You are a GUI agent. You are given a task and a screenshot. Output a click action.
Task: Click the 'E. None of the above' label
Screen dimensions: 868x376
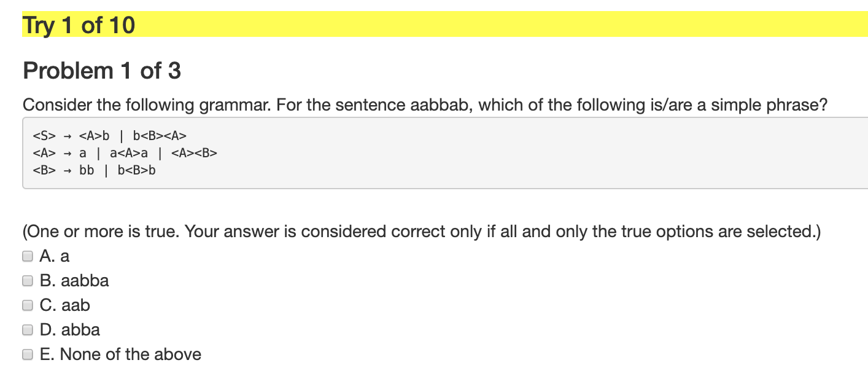click(x=120, y=354)
